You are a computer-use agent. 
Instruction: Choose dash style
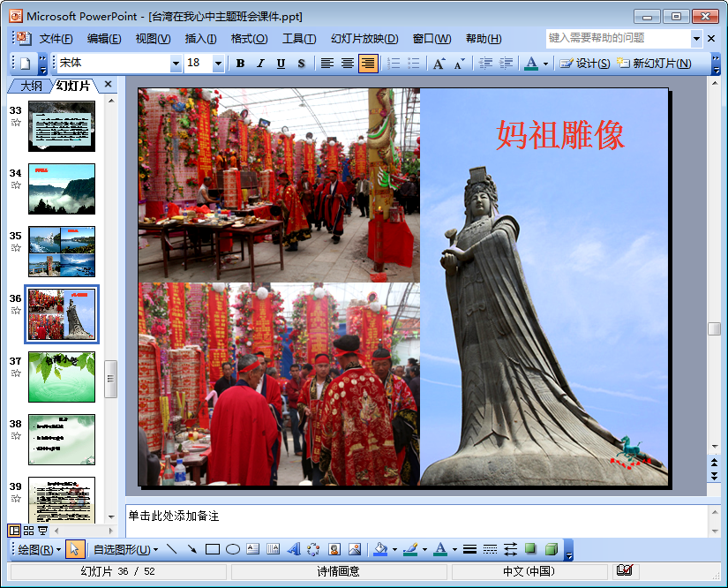(x=490, y=549)
